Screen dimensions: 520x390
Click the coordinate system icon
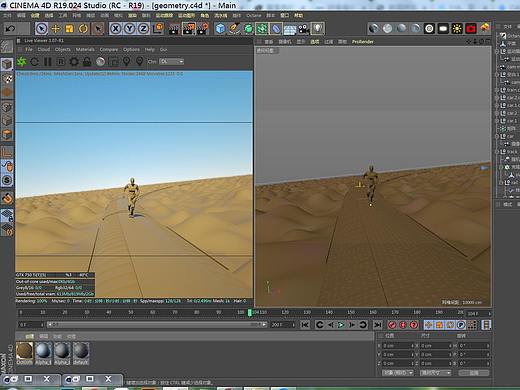[x=158, y=29]
